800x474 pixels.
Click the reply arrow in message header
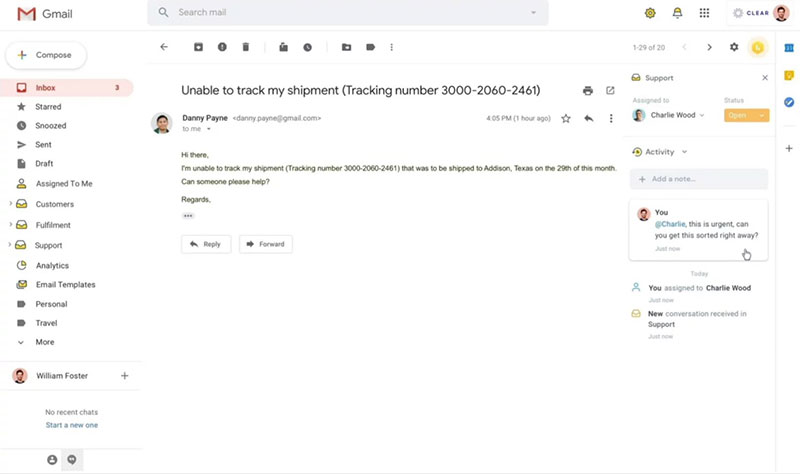589,118
